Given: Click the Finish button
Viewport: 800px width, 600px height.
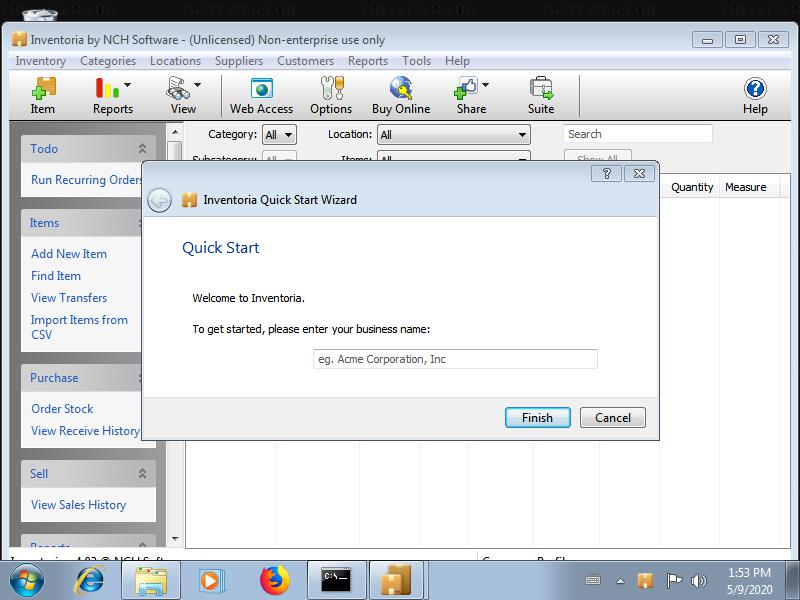Looking at the screenshot, I should click(x=538, y=417).
